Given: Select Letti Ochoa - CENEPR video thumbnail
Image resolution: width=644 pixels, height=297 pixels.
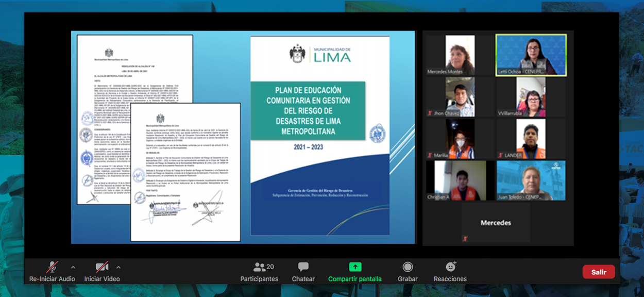Looking at the screenshot, I should (531, 55).
